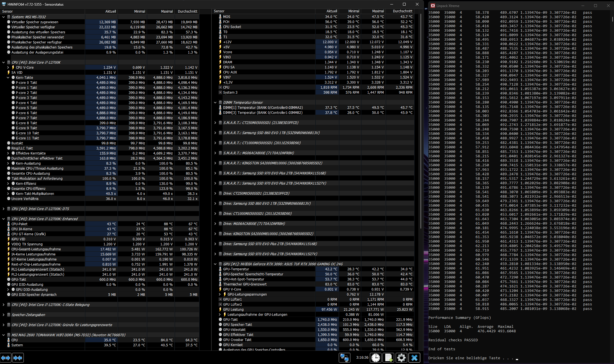
Task: Reset min/max values with clock icon
Action: [375, 358]
